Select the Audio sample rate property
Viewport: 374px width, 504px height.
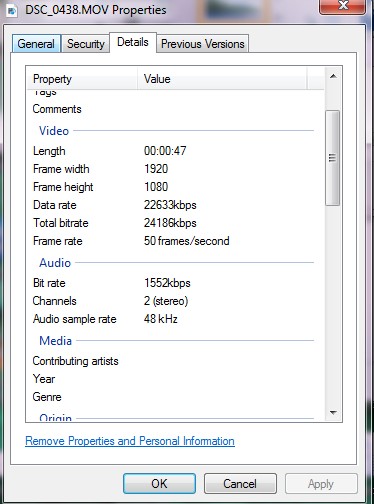[x=75, y=319]
